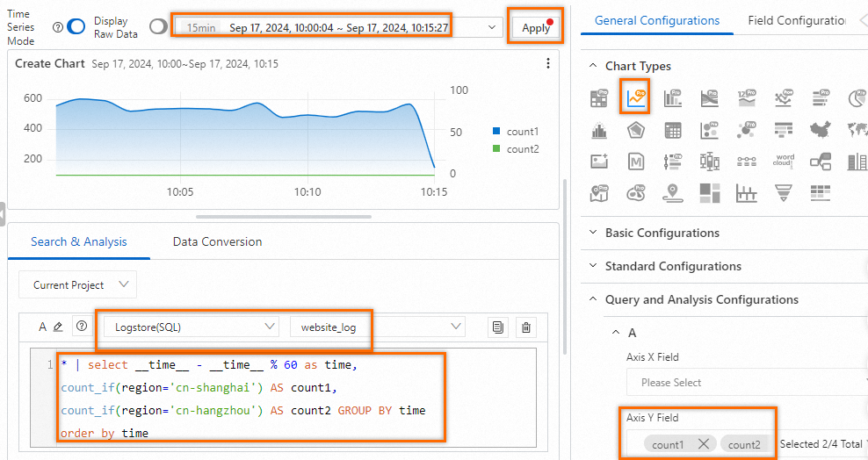Select the Map Pro chart type icon
Viewport: 868px width, 460px height.
click(599, 193)
